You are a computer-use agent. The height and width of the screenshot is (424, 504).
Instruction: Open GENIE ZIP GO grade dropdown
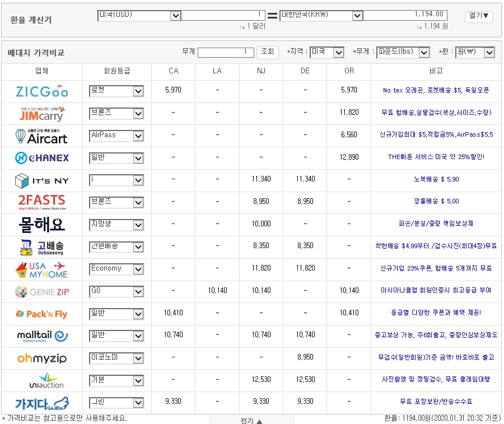point(116,292)
